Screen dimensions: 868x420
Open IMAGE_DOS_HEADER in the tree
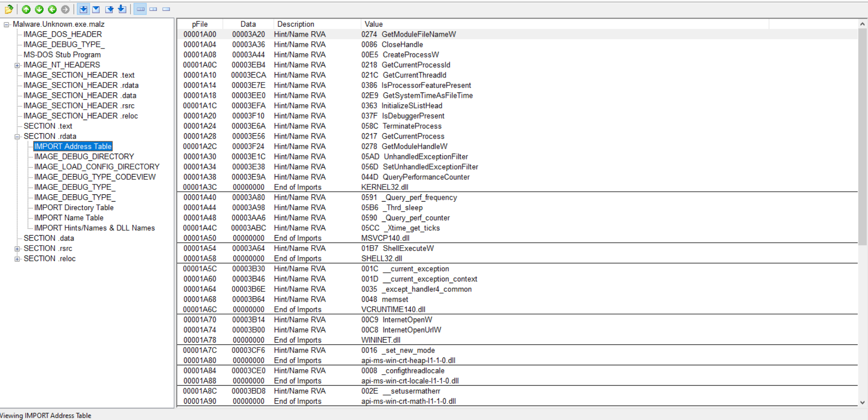63,34
